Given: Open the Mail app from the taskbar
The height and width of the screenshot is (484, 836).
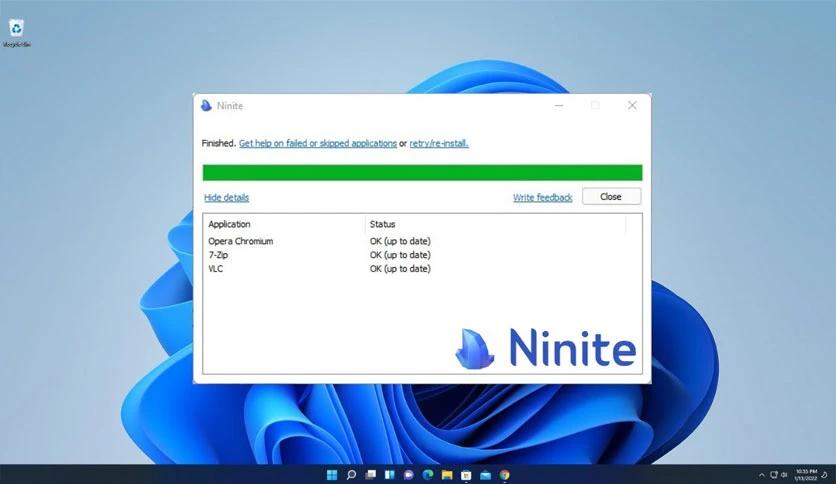Looking at the screenshot, I should (485, 474).
